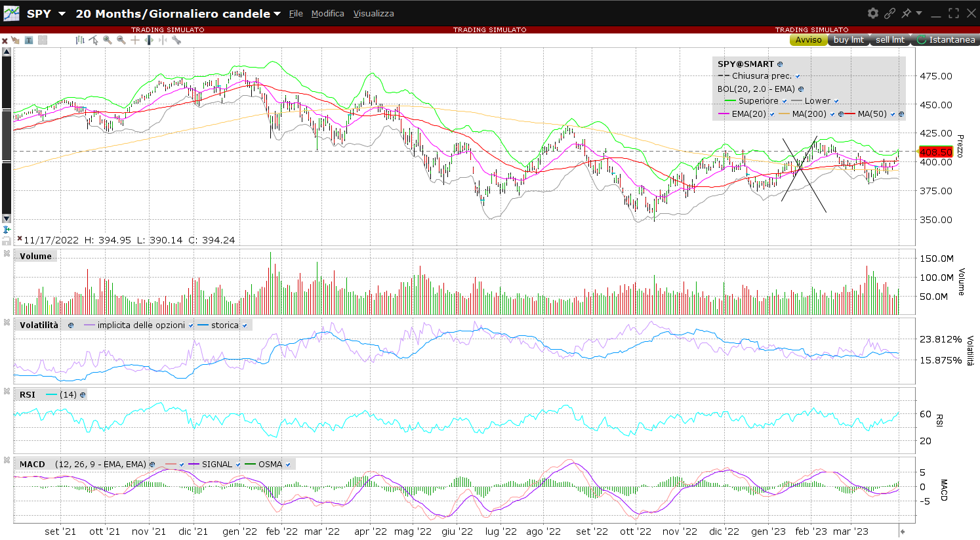The width and height of the screenshot is (980, 540).
Task: Edit Volatilità panel settings icon
Action: point(71,325)
